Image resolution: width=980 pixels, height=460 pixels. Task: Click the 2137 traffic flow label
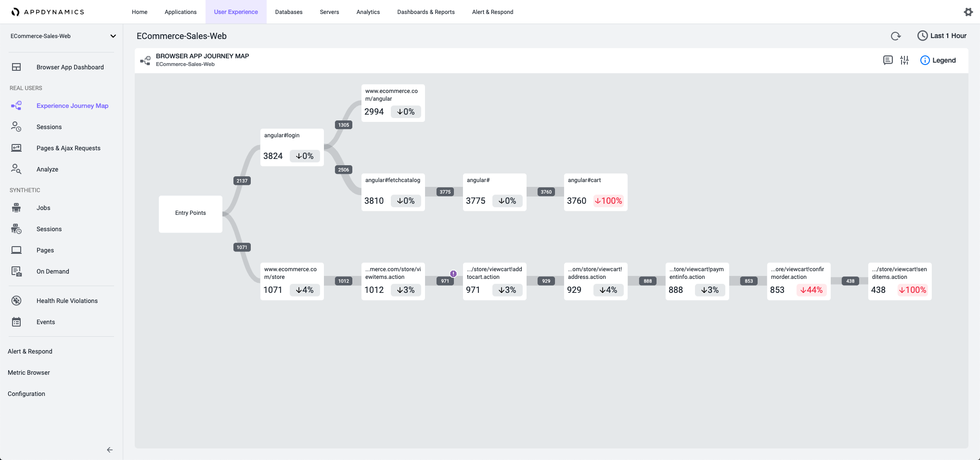242,181
